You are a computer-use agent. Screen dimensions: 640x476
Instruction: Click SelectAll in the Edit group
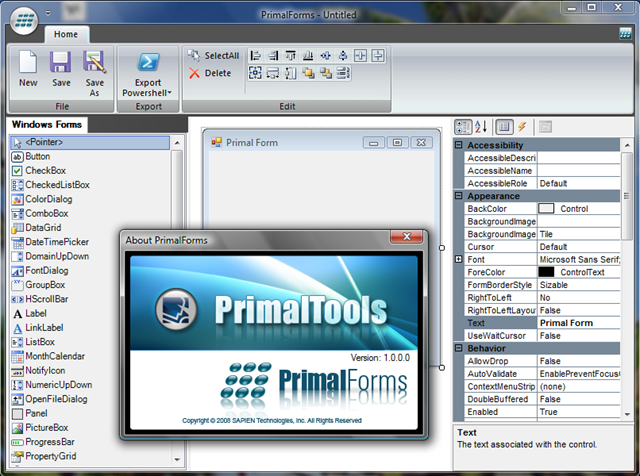(x=213, y=56)
